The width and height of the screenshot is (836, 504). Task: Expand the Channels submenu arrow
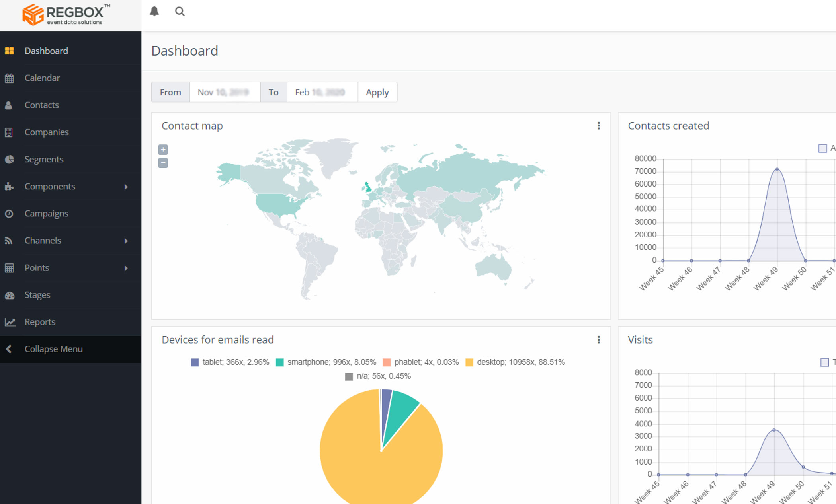(126, 241)
